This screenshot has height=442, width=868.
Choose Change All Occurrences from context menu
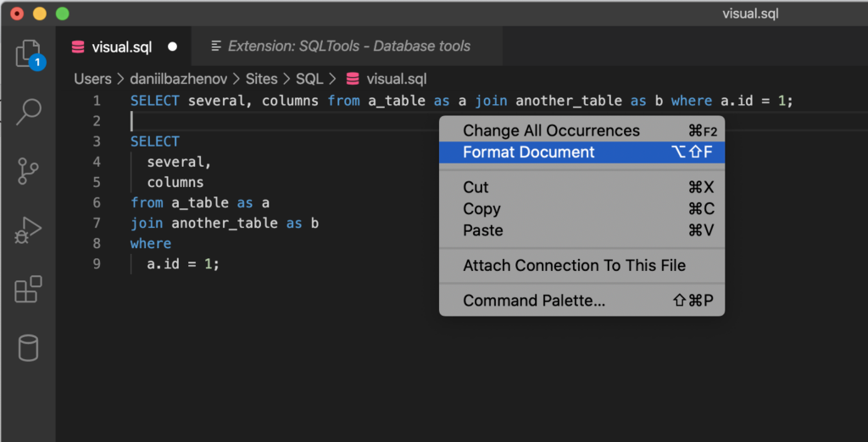pyautogui.click(x=581, y=130)
